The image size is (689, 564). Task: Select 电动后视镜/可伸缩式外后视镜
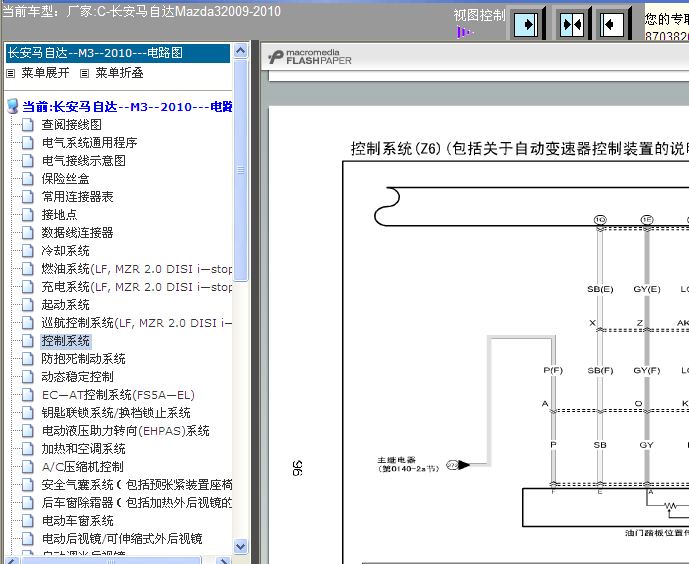point(122,539)
